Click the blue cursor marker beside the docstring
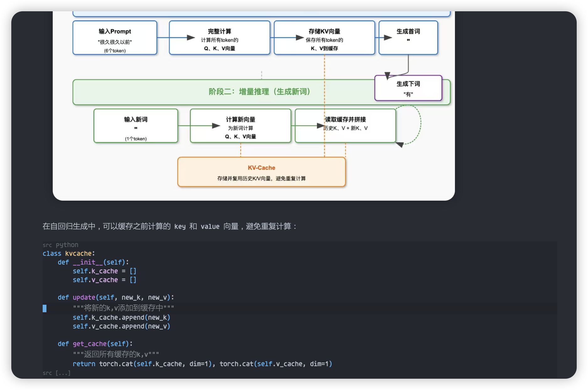 click(x=45, y=308)
